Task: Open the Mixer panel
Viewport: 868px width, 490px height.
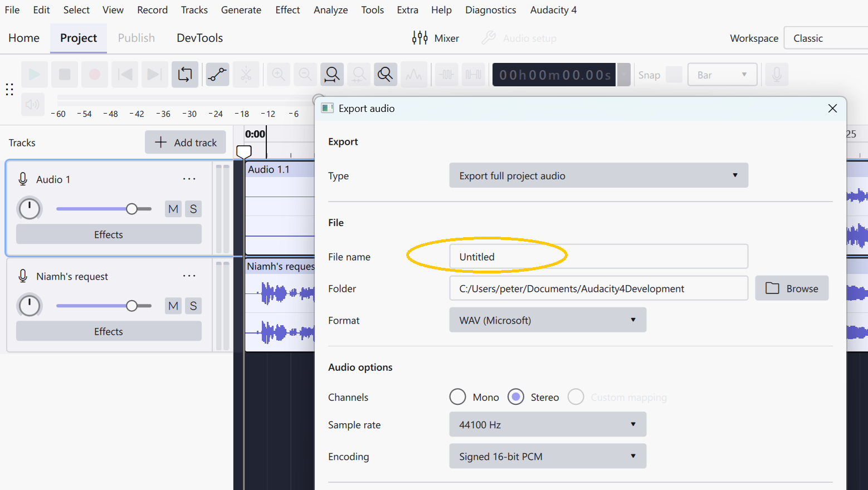Action: click(436, 38)
